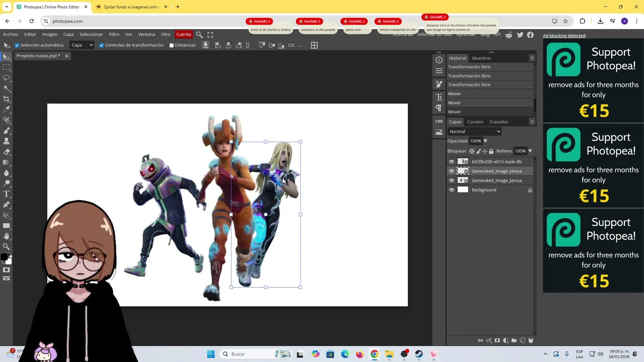The image size is (644, 362).
Task: Select the Lasso tool
Action: tap(7, 78)
